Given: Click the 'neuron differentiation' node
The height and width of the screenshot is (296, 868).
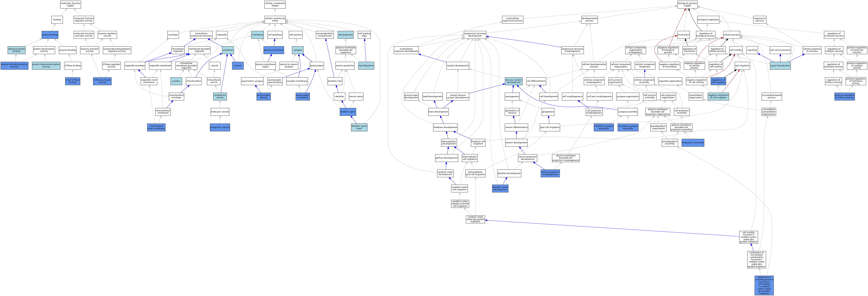Looking at the screenshot, I should [x=516, y=127].
